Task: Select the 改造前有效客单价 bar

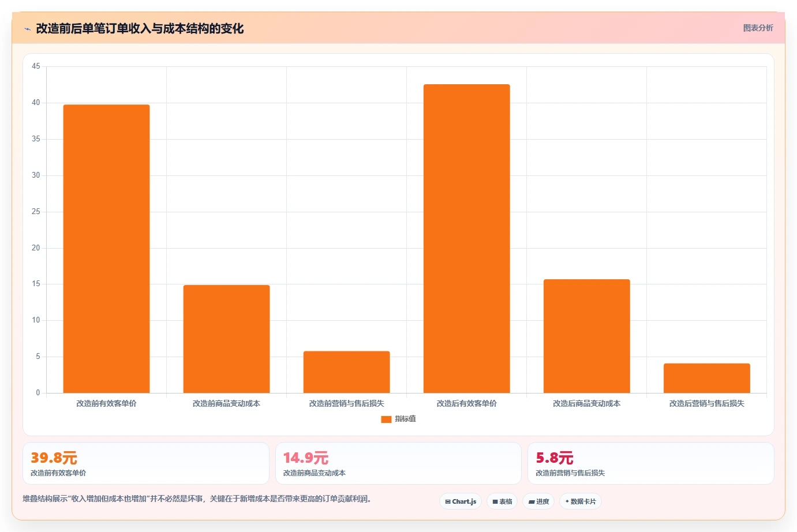Action: 106,249
